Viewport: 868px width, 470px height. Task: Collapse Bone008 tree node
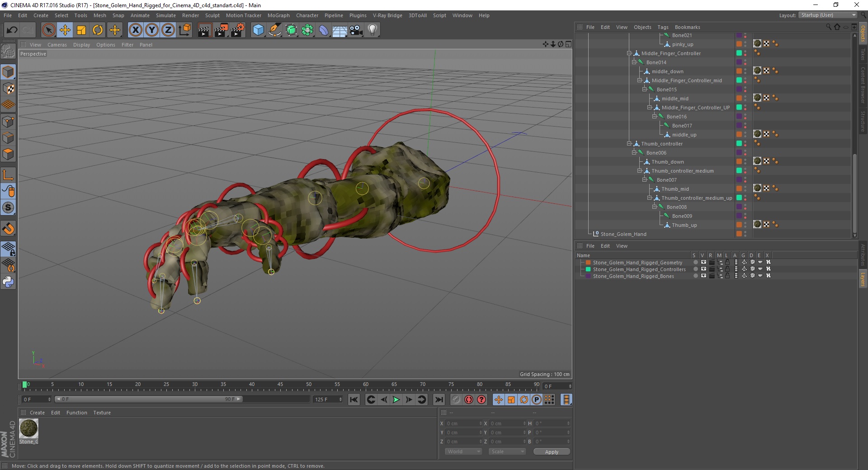click(654, 207)
